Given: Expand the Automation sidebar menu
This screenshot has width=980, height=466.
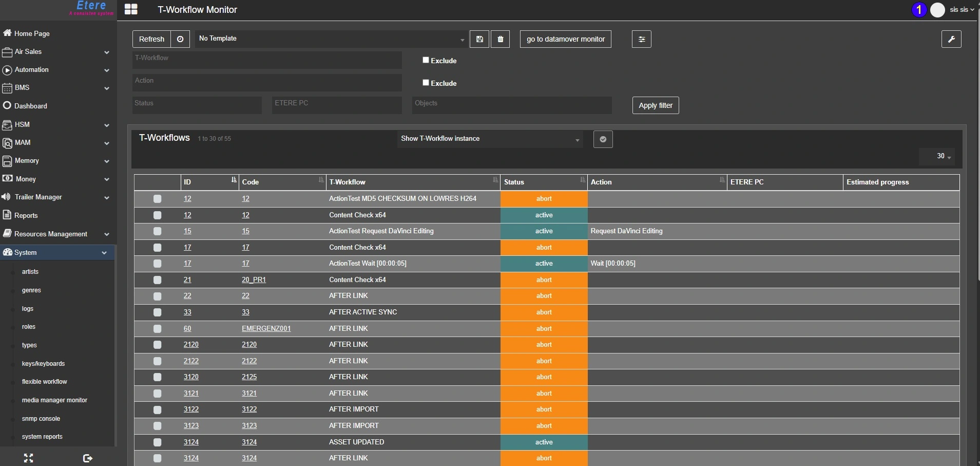Looking at the screenshot, I should click(x=56, y=70).
